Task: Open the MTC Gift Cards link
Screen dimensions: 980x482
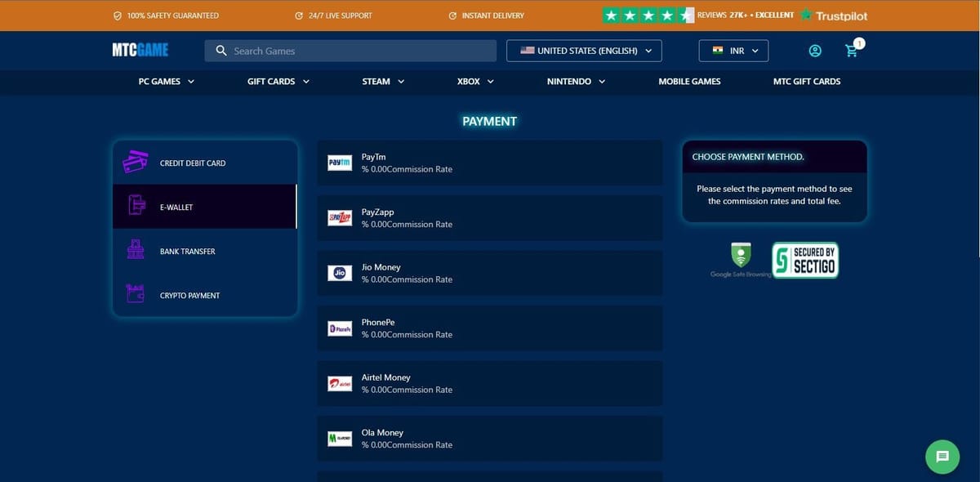Action: pos(806,82)
